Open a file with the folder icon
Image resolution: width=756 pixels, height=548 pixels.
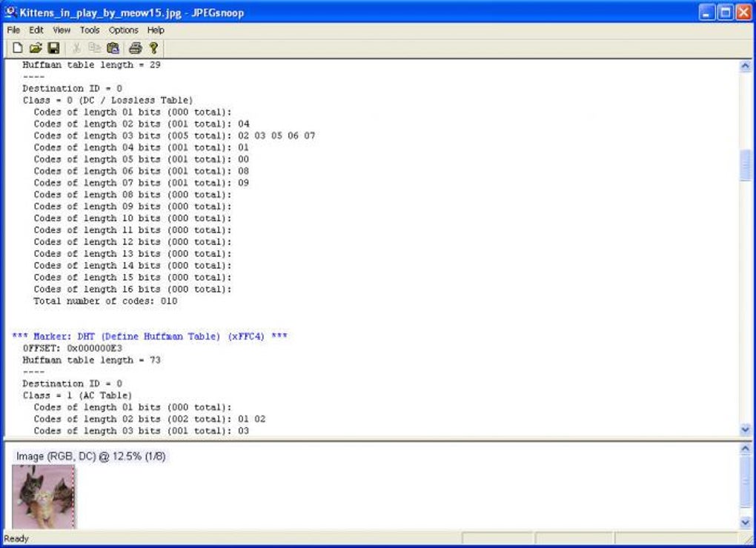(35, 47)
